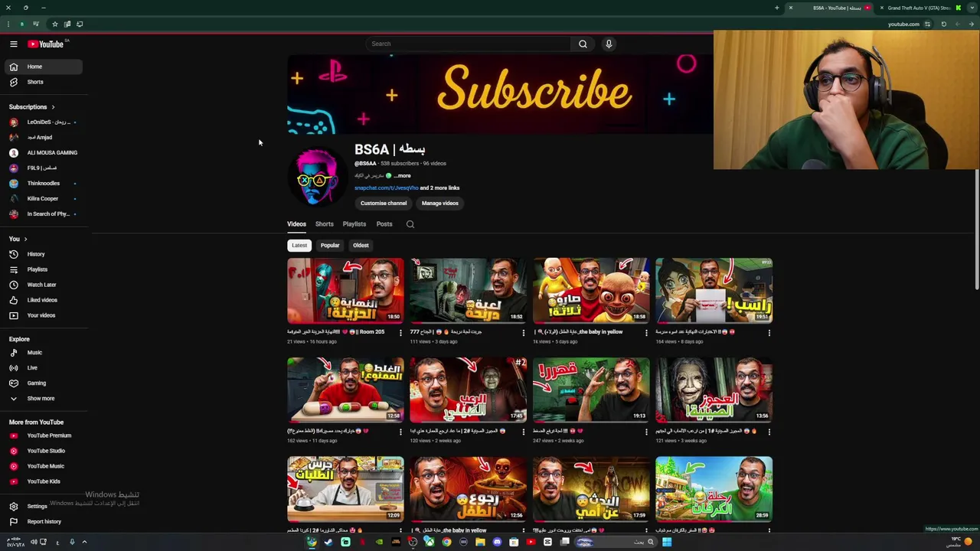Open Home in the sidebar
This screenshot has width=980, height=551.
(42, 67)
